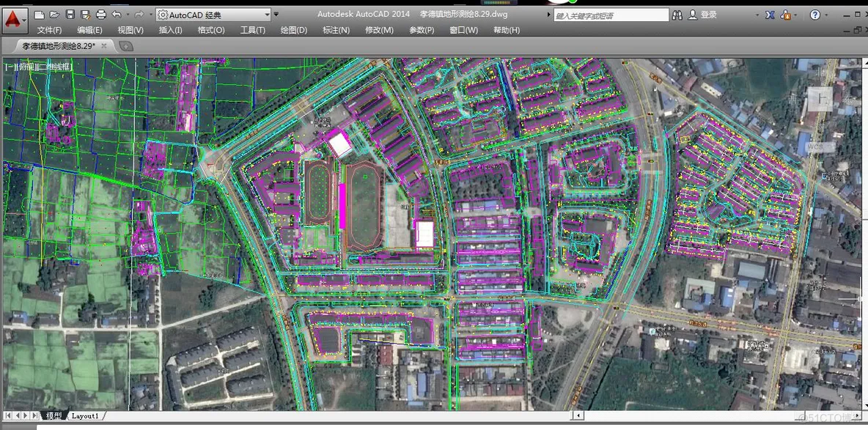Click the 登录 sign-in button
Image resolution: width=868 pixels, height=430 pixels.
point(703,15)
